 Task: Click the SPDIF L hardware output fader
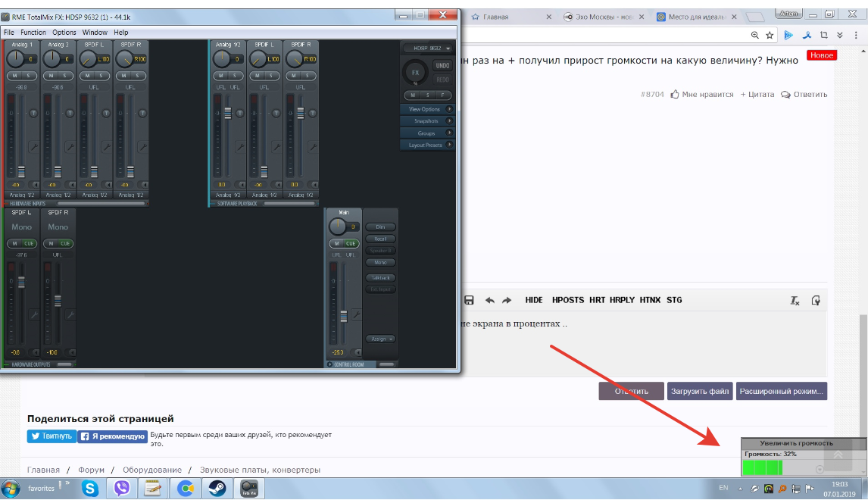(x=22, y=282)
